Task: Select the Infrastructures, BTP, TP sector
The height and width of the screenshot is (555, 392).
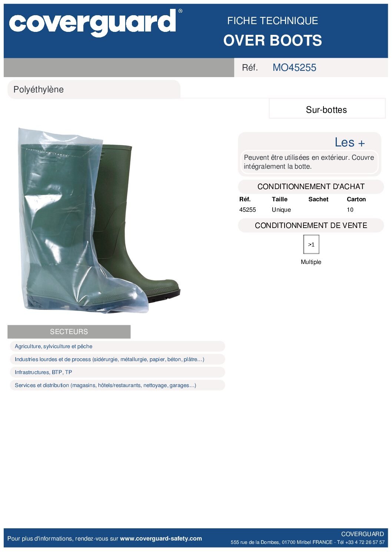Action: click(x=117, y=372)
